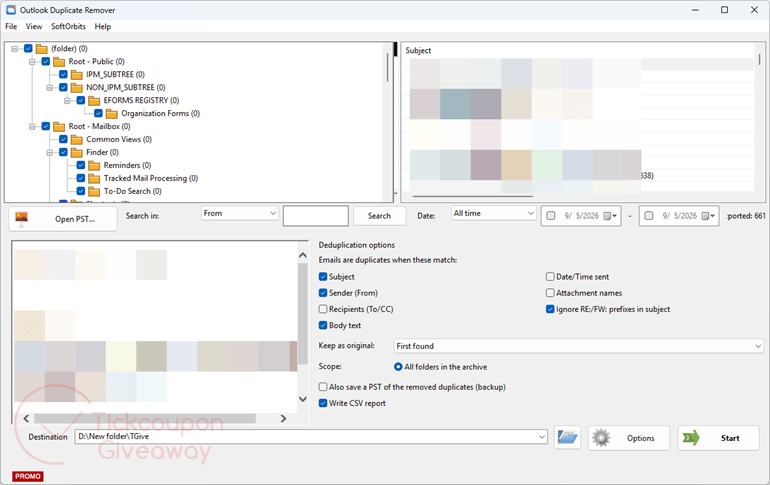Open the Help menu
The image size is (770, 485).
103,27
